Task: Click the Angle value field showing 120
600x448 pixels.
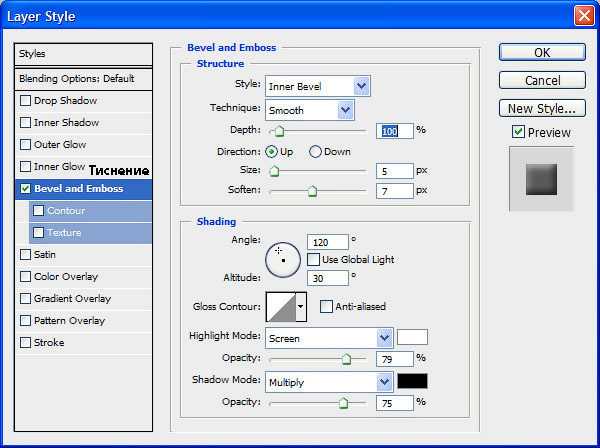Action: coord(328,242)
